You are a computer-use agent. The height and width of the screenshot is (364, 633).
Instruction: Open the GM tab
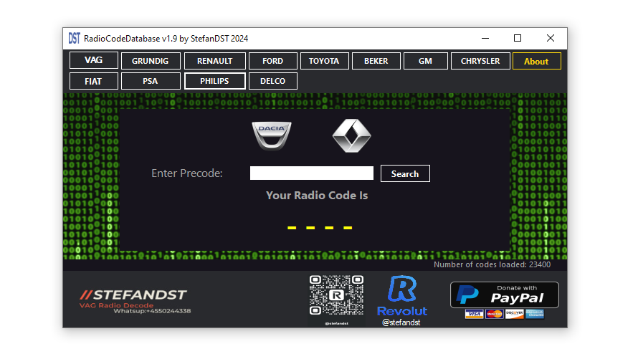coord(426,61)
